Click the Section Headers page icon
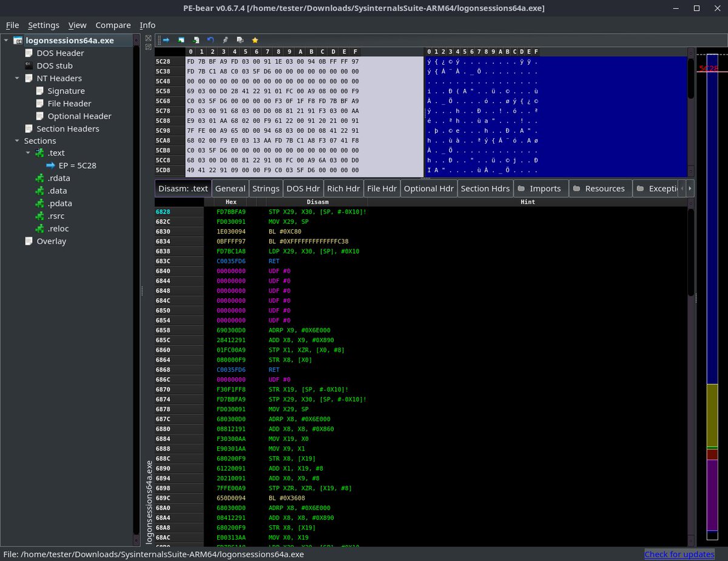The image size is (728, 561). 29,129
